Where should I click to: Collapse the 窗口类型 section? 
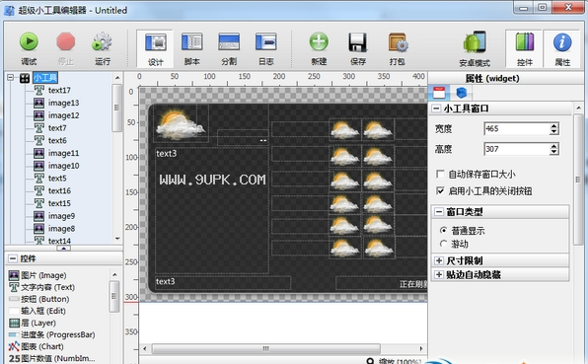(x=439, y=212)
